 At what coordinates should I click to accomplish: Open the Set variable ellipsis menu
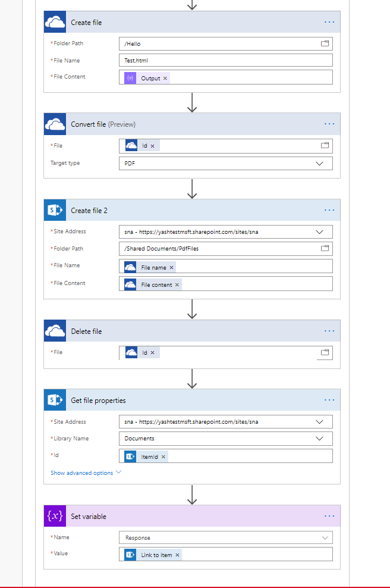329,516
